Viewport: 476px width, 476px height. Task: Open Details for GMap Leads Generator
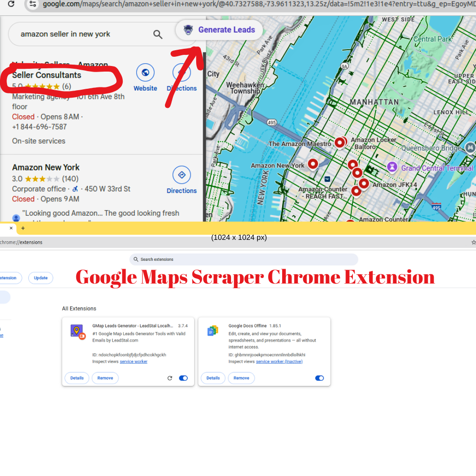pyautogui.click(x=77, y=378)
